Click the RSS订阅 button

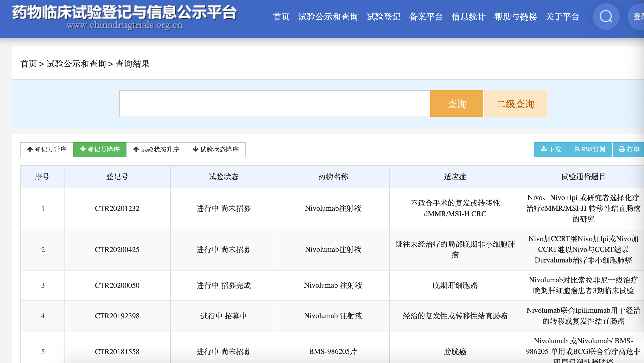(x=590, y=149)
